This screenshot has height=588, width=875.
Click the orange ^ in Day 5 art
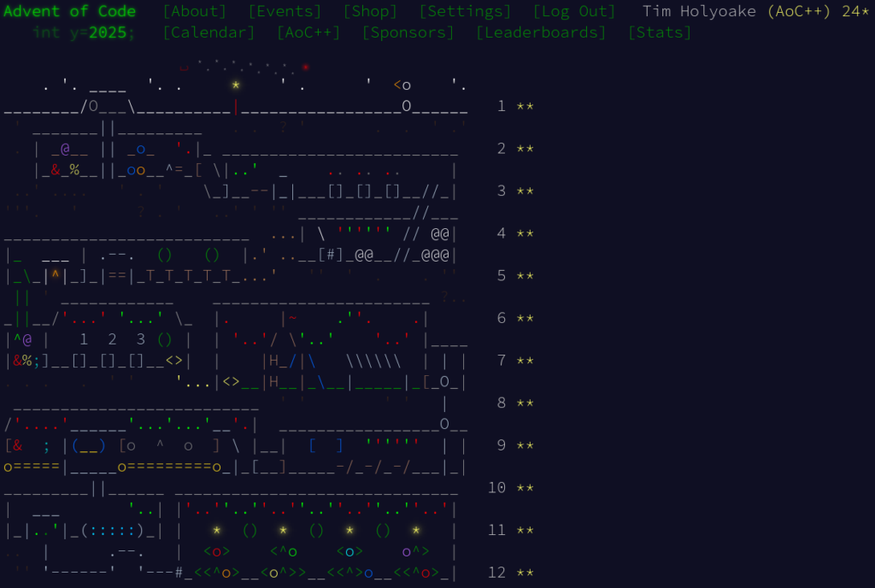click(56, 274)
